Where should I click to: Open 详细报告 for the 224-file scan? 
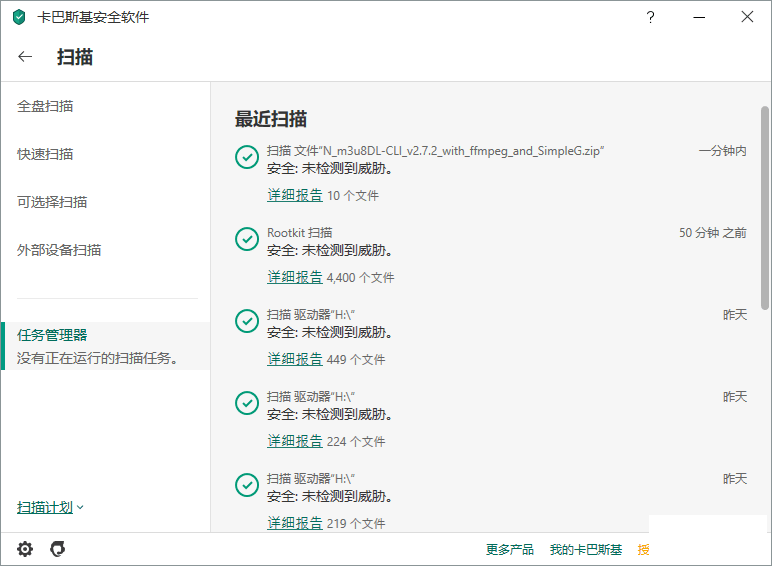pos(295,441)
